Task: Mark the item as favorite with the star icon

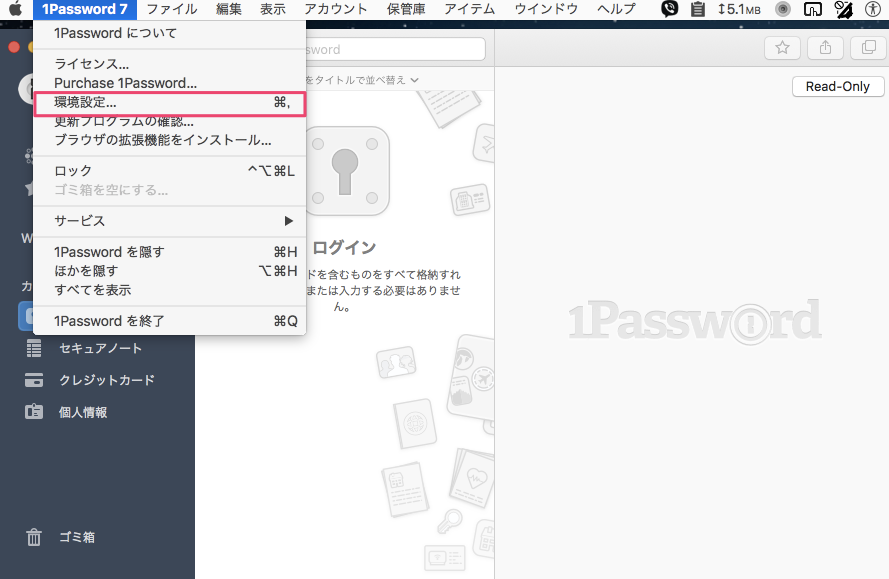Action: [782, 47]
